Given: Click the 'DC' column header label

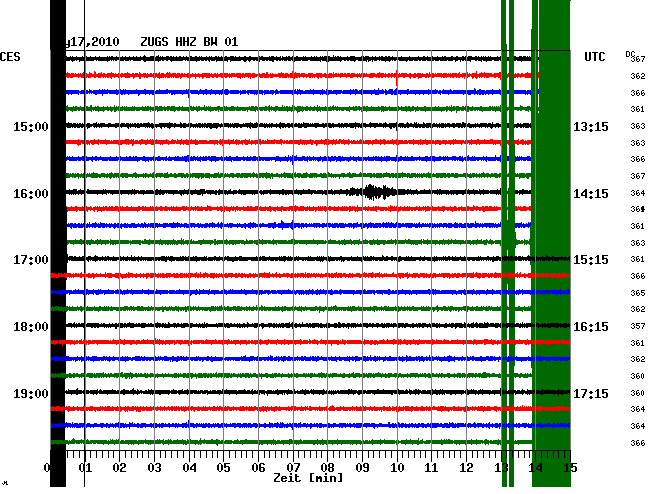Looking at the screenshot, I should point(630,54).
